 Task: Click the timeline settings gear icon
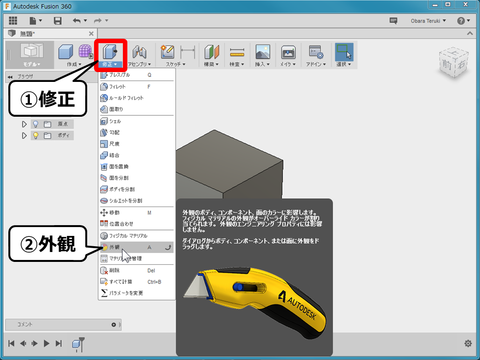click(x=468, y=343)
